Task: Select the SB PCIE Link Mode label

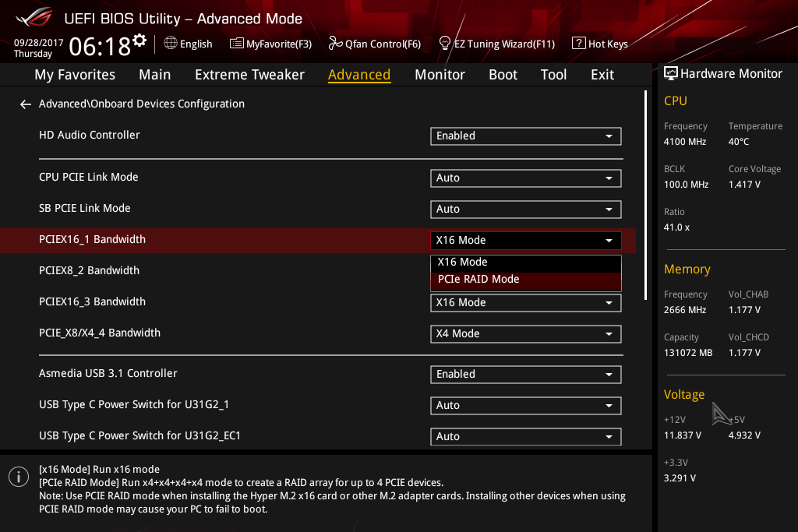Action: click(x=84, y=209)
